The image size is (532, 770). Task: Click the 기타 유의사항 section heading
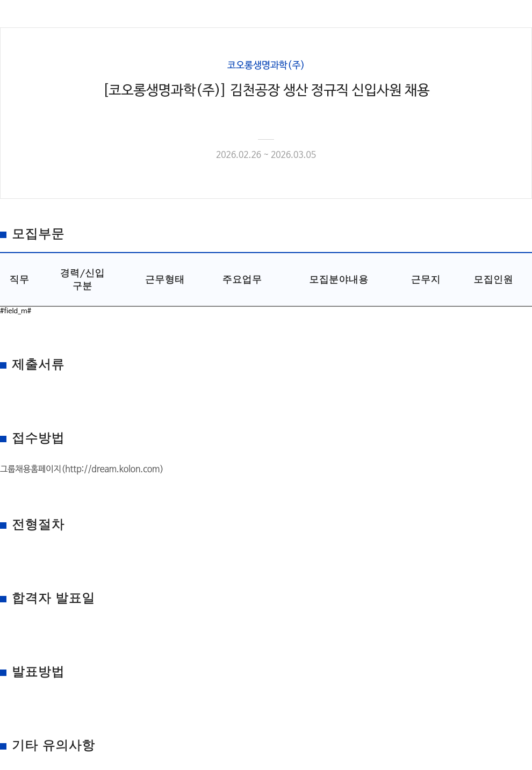(53, 746)
